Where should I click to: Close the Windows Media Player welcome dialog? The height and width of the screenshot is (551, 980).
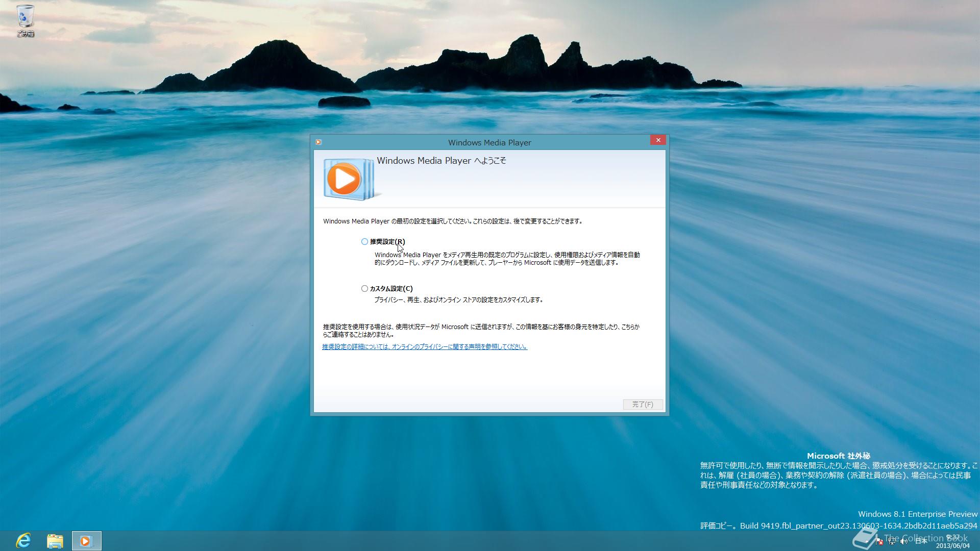click(658, 140)
